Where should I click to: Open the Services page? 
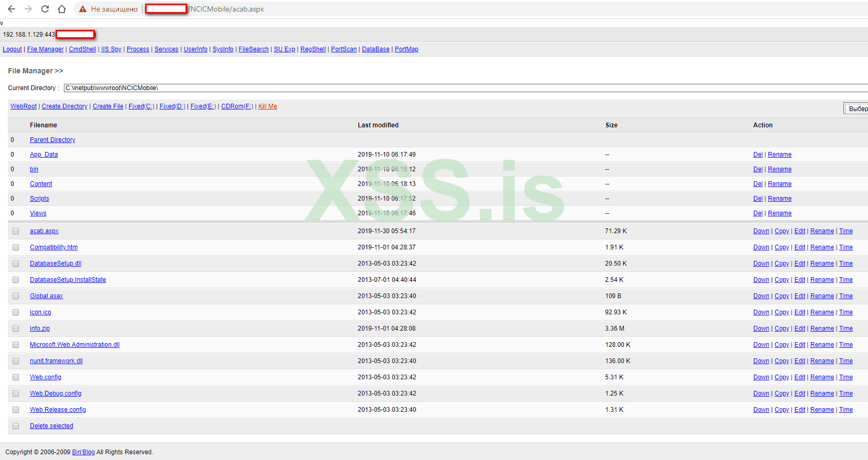pos(167,49)
